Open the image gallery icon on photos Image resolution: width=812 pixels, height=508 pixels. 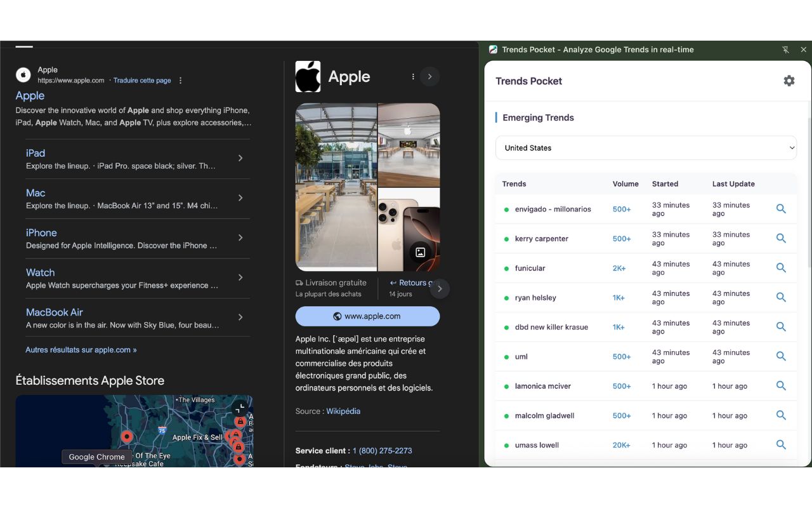420,252
